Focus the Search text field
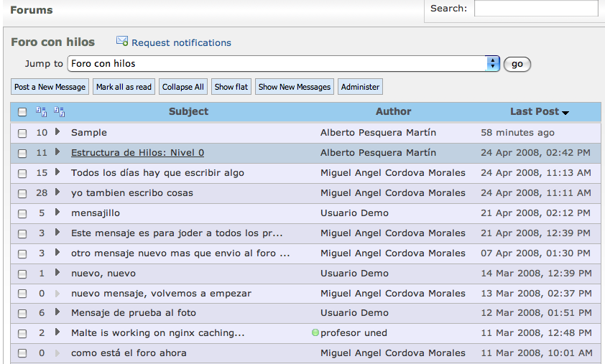This screenshot has height=364, width=605. pos(535,9)
